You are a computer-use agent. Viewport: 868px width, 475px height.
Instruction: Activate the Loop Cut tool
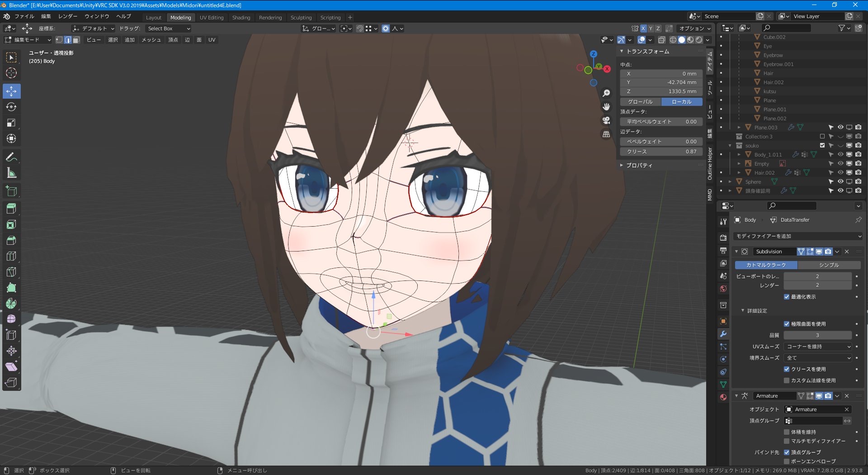click(11, 256)
